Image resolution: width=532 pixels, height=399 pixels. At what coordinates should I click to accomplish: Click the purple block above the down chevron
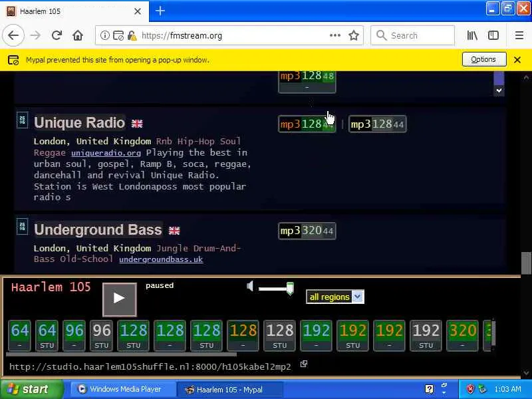tap(499, 78)
